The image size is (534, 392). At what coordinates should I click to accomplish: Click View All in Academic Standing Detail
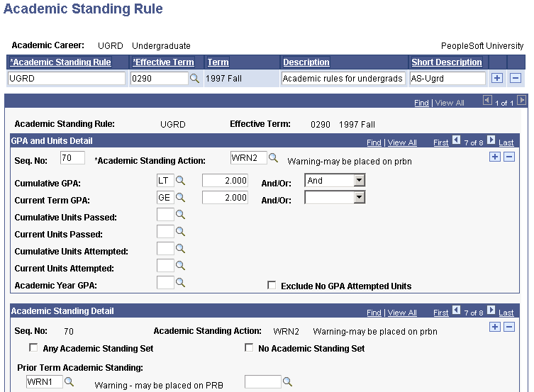pyautogui.click(x=402, y=313)
